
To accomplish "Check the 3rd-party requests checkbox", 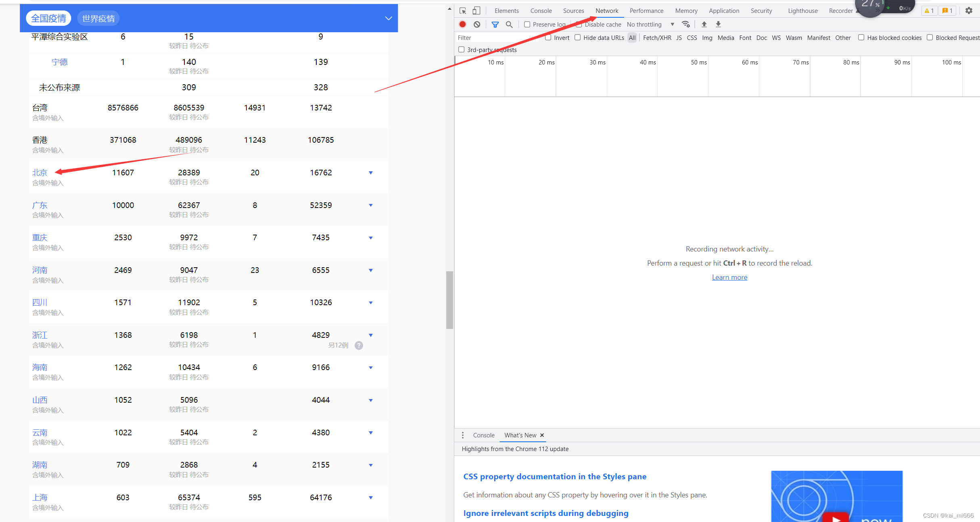I will click(461, 50).
